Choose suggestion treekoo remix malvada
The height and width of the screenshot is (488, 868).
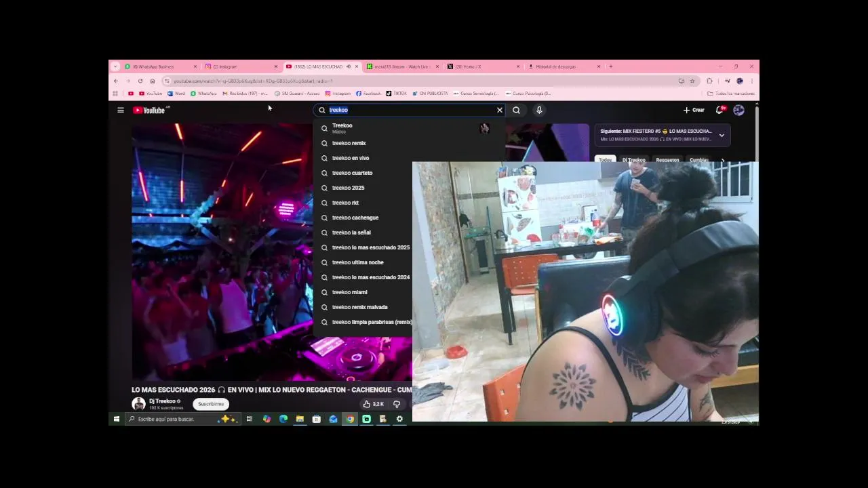tap(363, 307)
